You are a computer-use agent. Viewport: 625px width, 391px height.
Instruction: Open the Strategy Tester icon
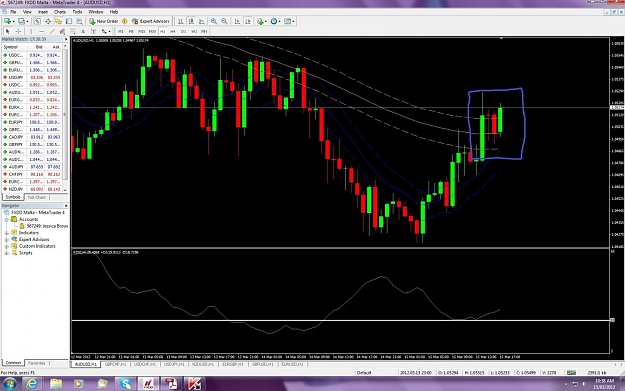pyautogui.click(x=79, y=21)
